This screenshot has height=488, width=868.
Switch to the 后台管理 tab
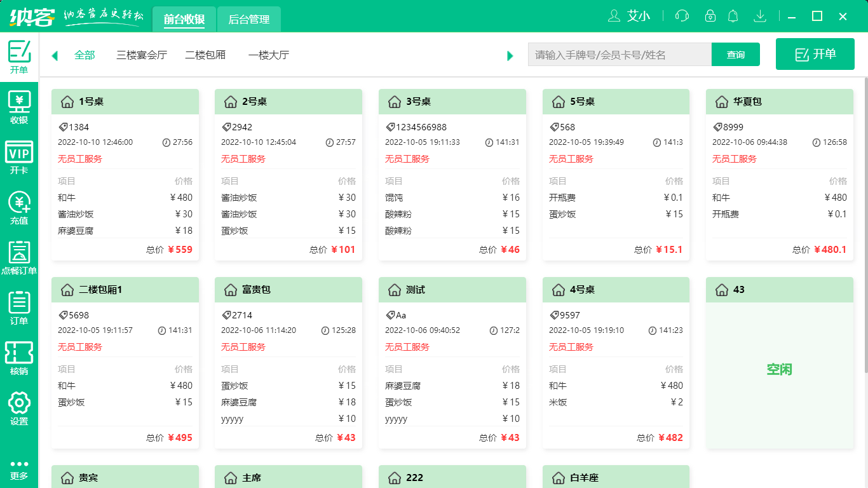pos(248,19)
